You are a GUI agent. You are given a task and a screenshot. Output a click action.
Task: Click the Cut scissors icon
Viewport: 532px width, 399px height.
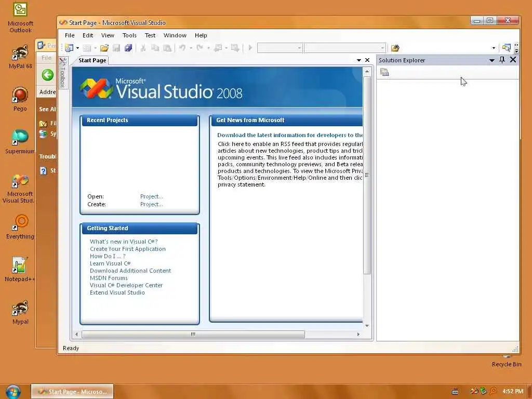(x=143, y=48)
